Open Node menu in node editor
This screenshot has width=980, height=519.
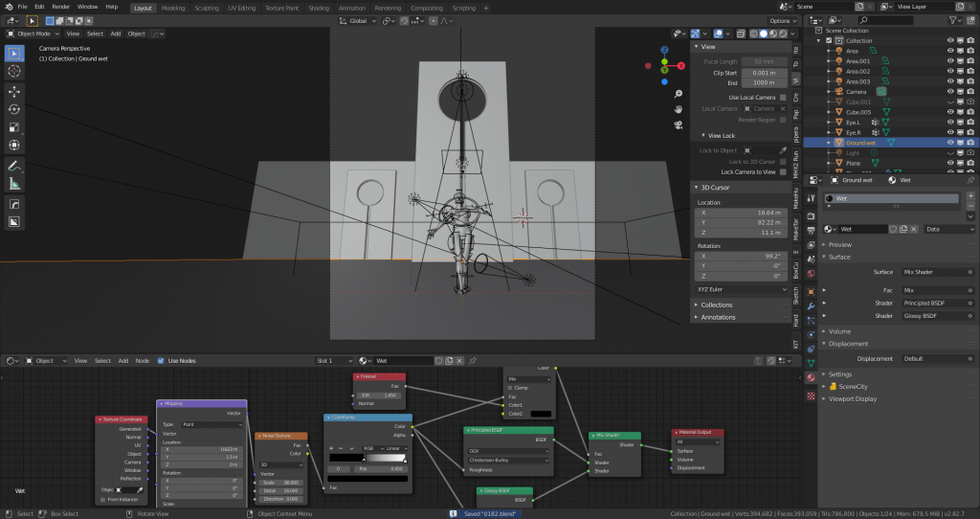(143, 361)
